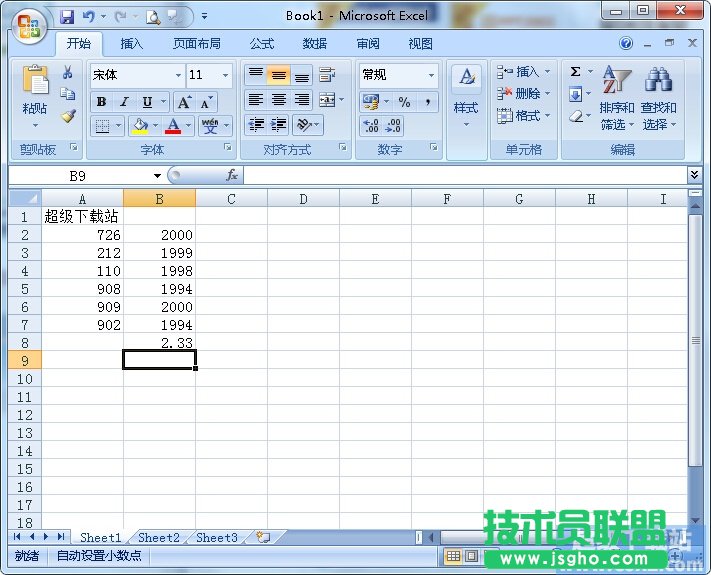
Task: Open the Sheet2 worksheet tab
Action: (158, 538)
